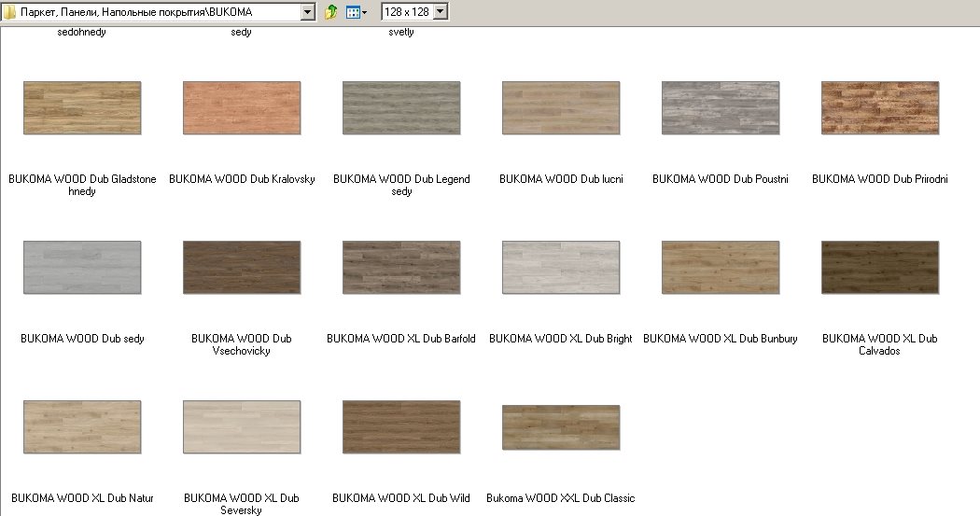This screenshot has width=980, height=516.
Task: Click the folder icon in path box
Action: click(10, 12)
